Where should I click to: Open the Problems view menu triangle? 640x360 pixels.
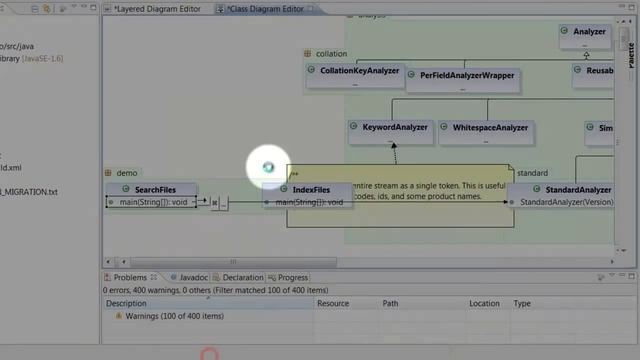point(612,276)
